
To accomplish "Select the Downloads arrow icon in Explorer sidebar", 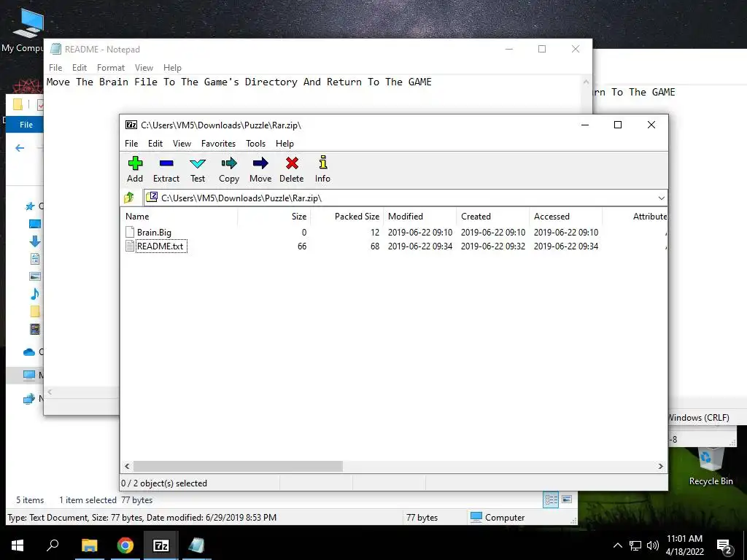I will click(x=35, y=241).
